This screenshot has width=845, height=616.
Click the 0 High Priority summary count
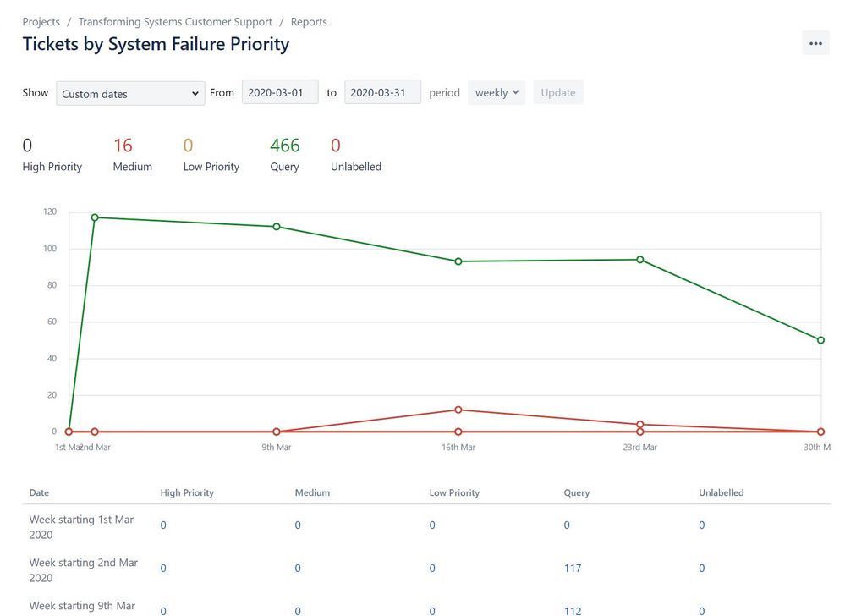coord(27,146)
